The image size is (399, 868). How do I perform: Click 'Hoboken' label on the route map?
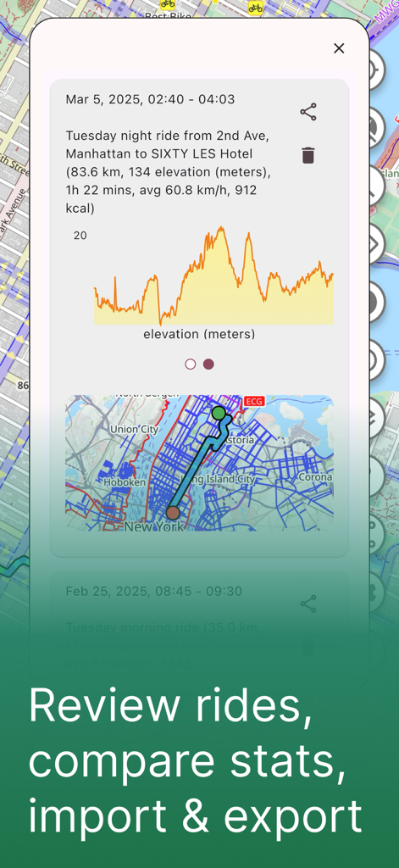125,482
